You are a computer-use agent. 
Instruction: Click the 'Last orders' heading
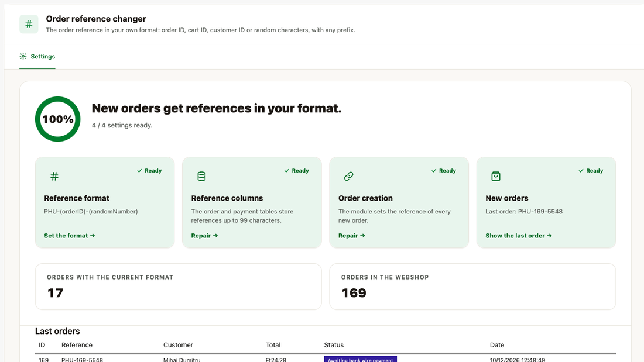click(57, 331)
